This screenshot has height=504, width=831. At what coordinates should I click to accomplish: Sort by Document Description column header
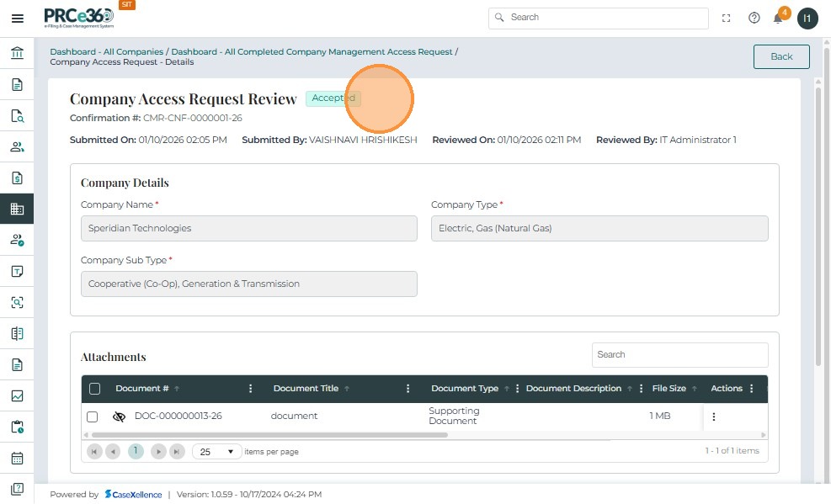tap(573, 388)
